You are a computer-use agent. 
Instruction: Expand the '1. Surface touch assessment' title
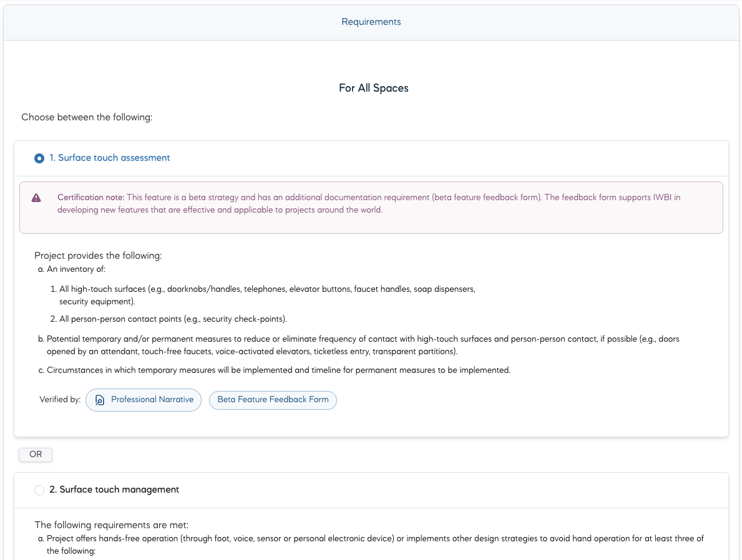coord(109,158)
